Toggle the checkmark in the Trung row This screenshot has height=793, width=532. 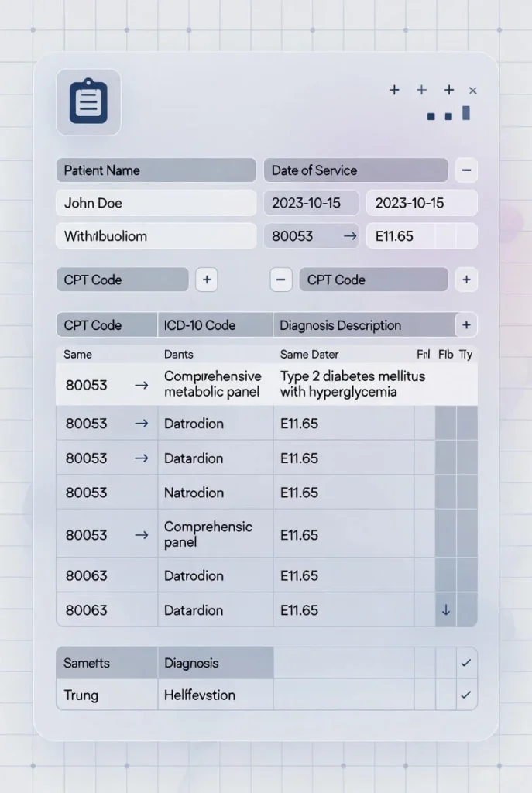(x=465, y=695)
